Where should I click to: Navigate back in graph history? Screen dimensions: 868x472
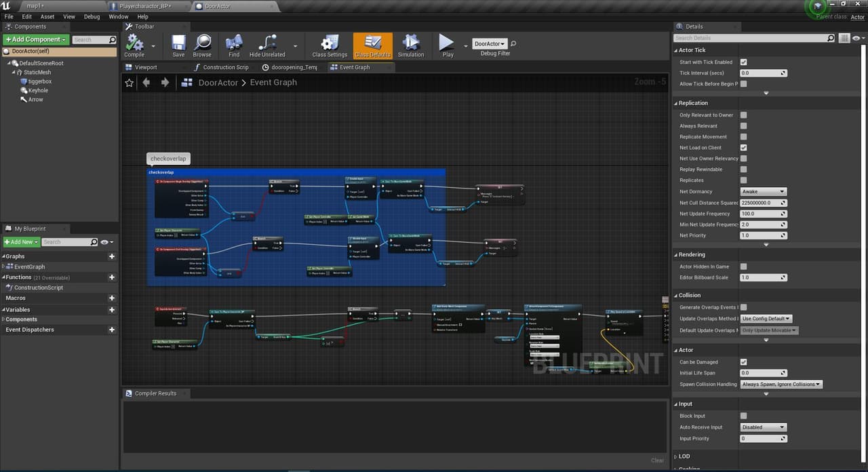(146, 83)
